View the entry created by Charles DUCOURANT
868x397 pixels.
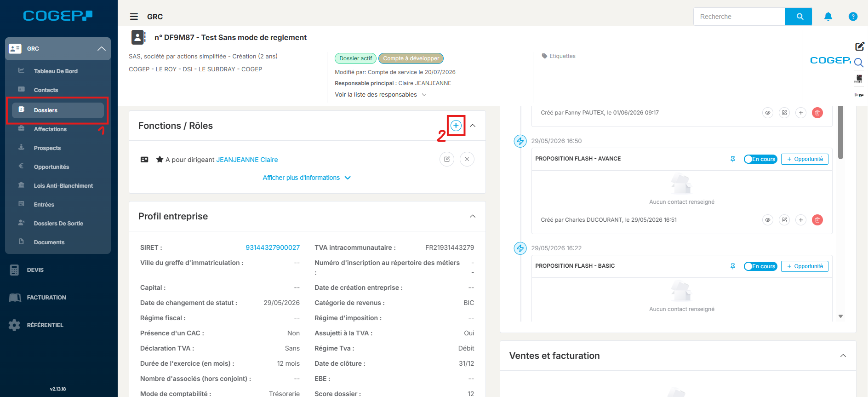point(768,220)
